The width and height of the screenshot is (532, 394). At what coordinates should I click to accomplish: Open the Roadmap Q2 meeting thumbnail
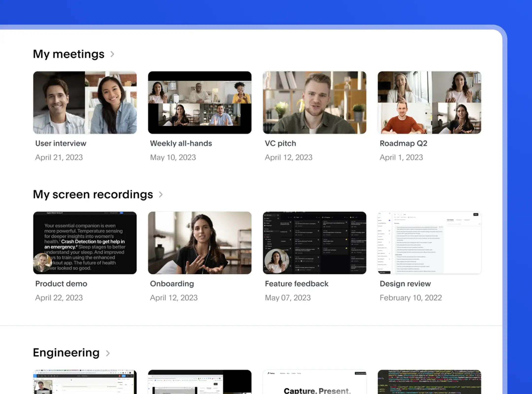[429, 103]
